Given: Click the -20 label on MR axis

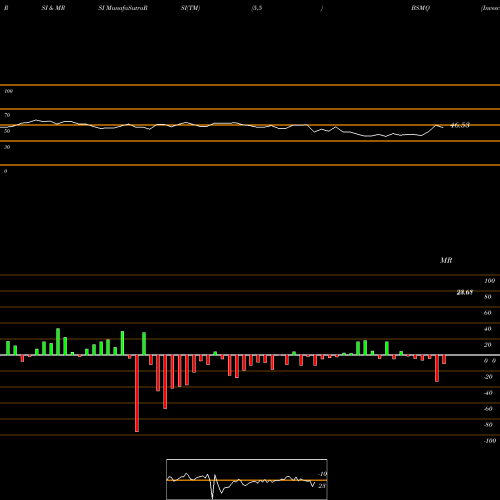Looking at the screenshot, I should (x=488, y=377).
